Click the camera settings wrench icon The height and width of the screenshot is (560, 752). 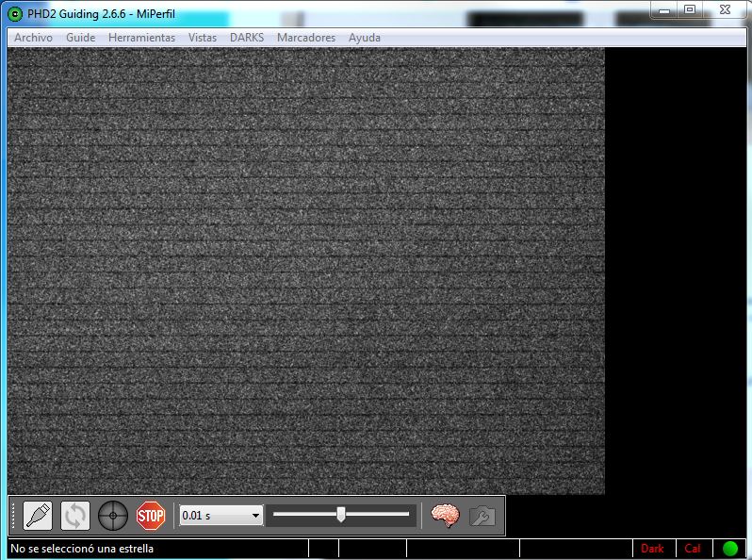[482, 516]
